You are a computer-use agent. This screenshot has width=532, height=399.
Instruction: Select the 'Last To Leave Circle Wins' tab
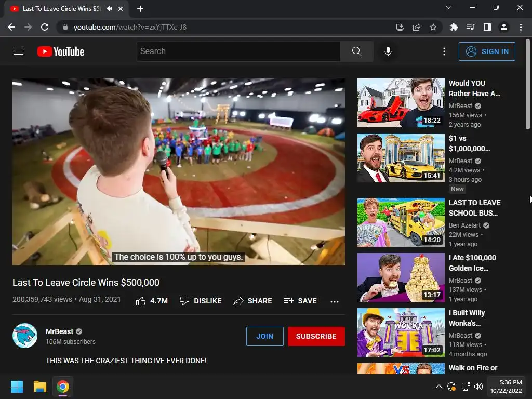pos(62,9)
